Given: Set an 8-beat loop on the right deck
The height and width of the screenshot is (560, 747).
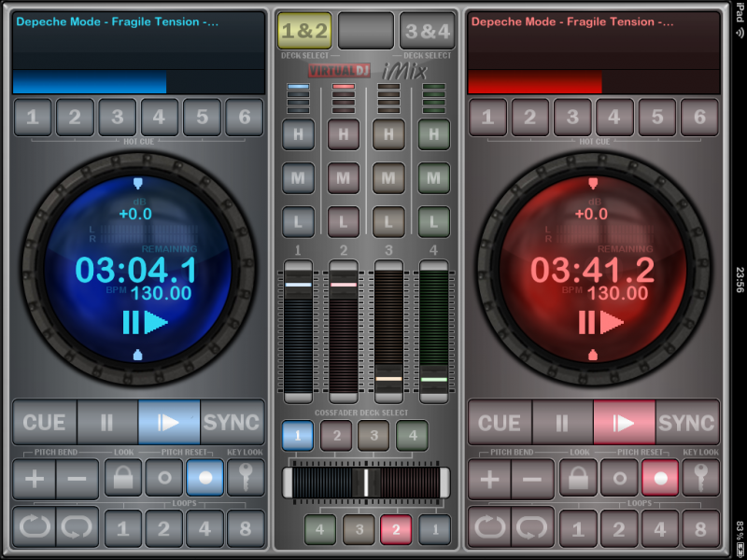Looking at the screenshot, I should click(x=701, y=528).
